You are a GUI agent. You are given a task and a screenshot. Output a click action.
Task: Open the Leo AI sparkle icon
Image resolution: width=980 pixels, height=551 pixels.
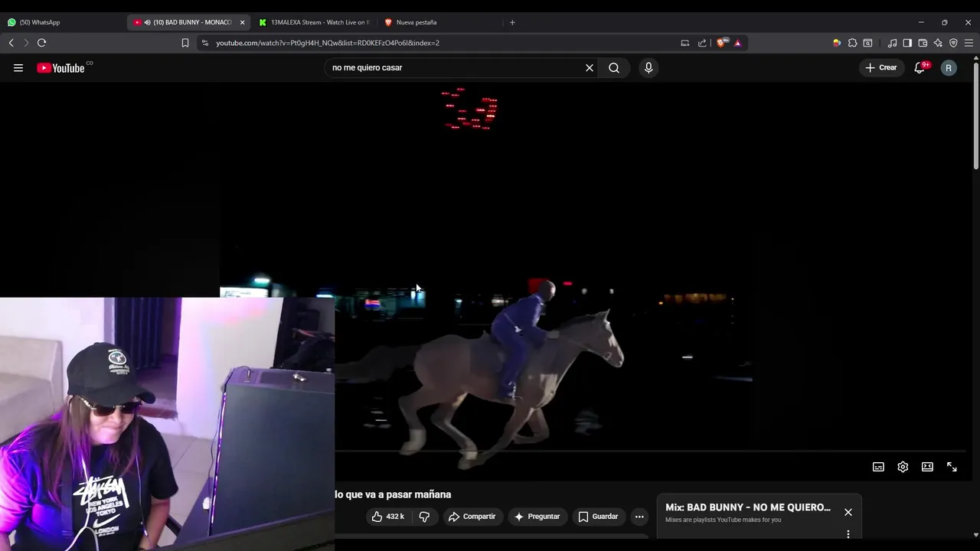point(938,43)
